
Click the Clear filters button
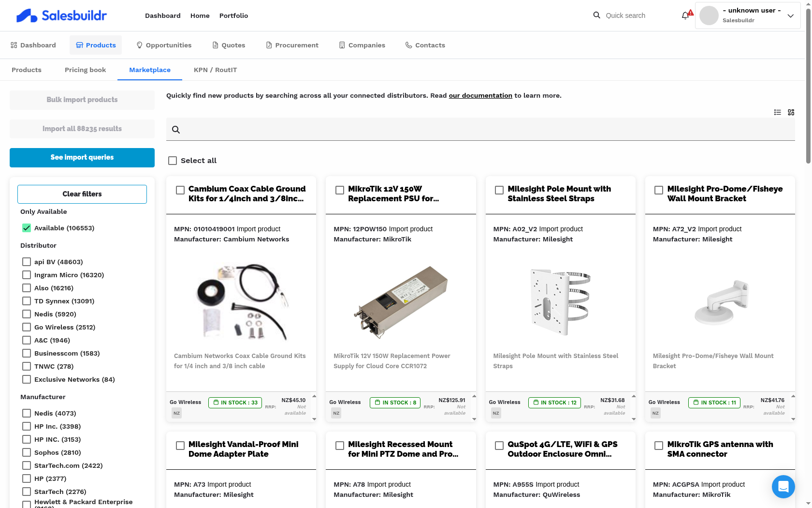pos(82,194)
